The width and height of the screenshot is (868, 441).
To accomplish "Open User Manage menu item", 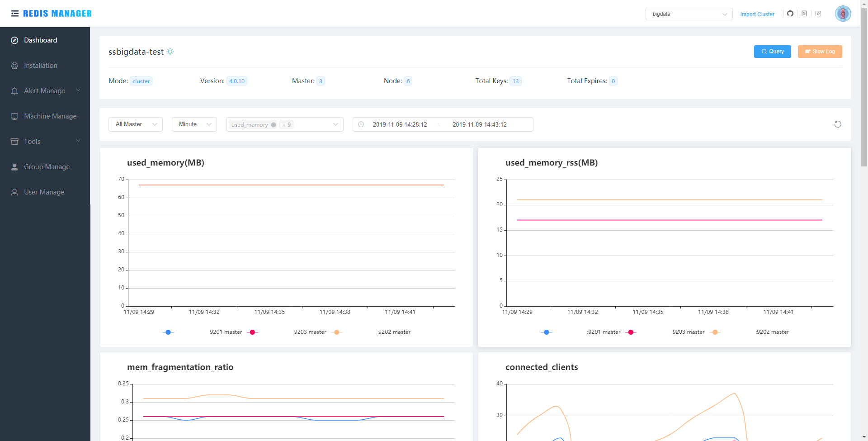I will [45, 192].
